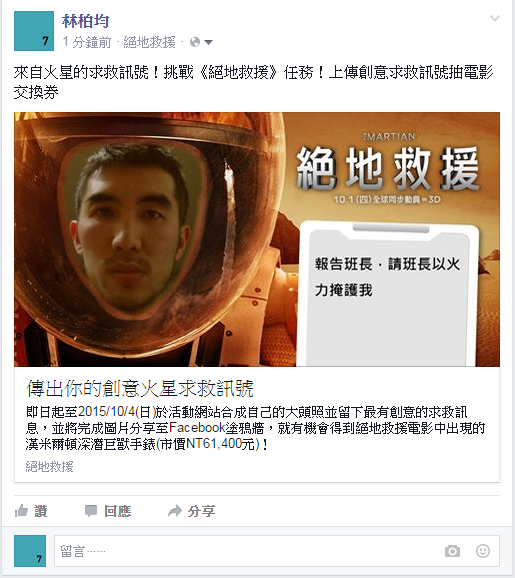The image size is (515, 578).
Task: Open the 傳出你的創意火星求救訊號 headline link
Action: (140, 388)
